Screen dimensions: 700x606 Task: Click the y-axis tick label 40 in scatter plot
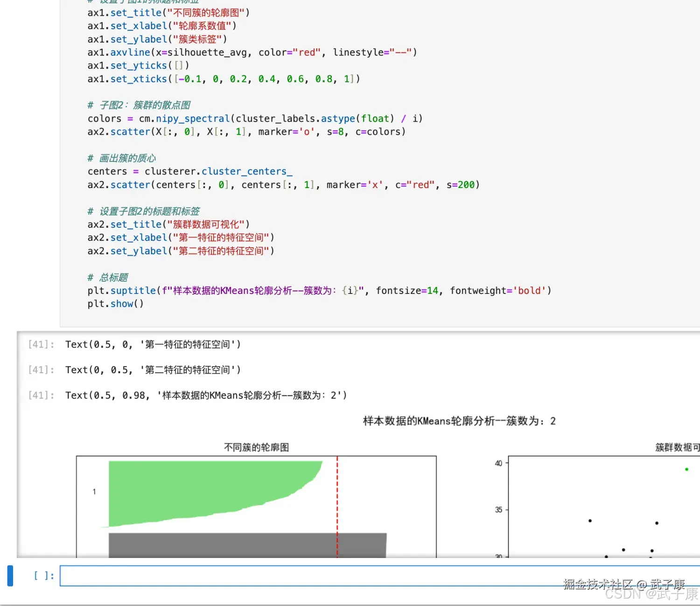click(x=498, y=463)
